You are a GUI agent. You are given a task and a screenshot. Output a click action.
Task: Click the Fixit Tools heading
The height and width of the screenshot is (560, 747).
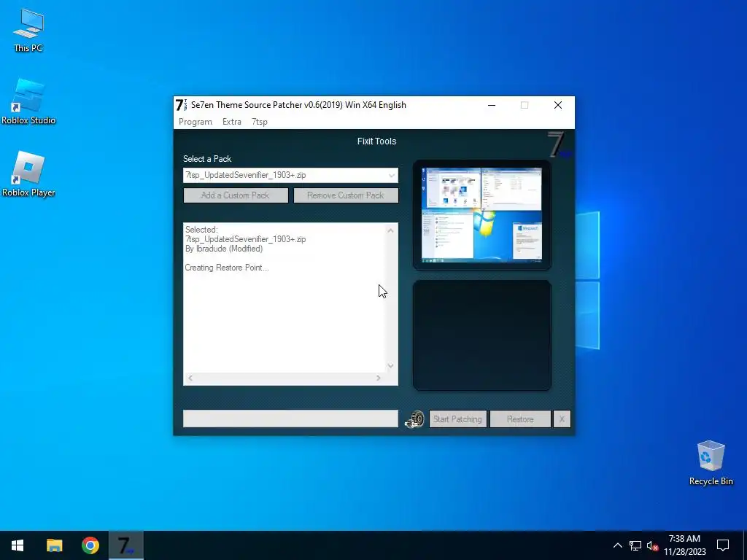[377, 141]
